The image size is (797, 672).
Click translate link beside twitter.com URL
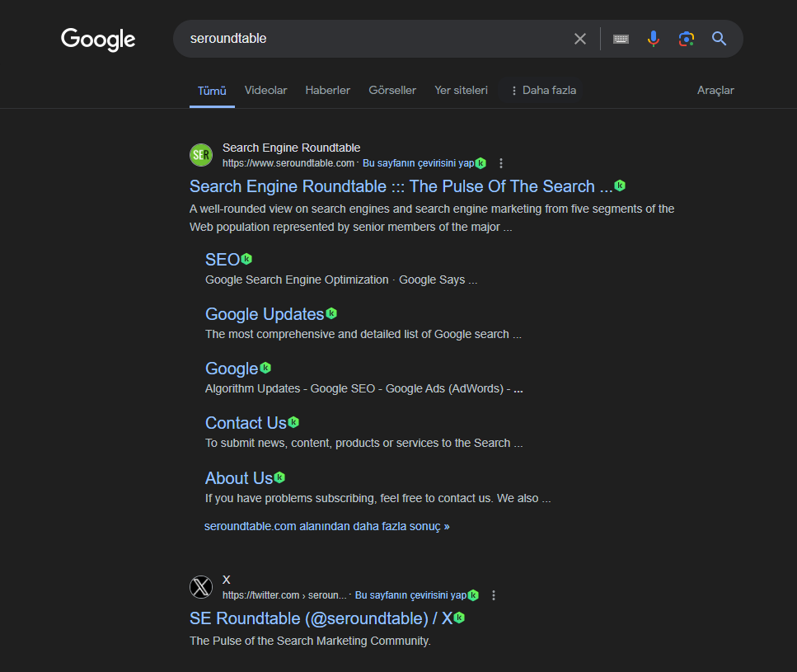410,595
